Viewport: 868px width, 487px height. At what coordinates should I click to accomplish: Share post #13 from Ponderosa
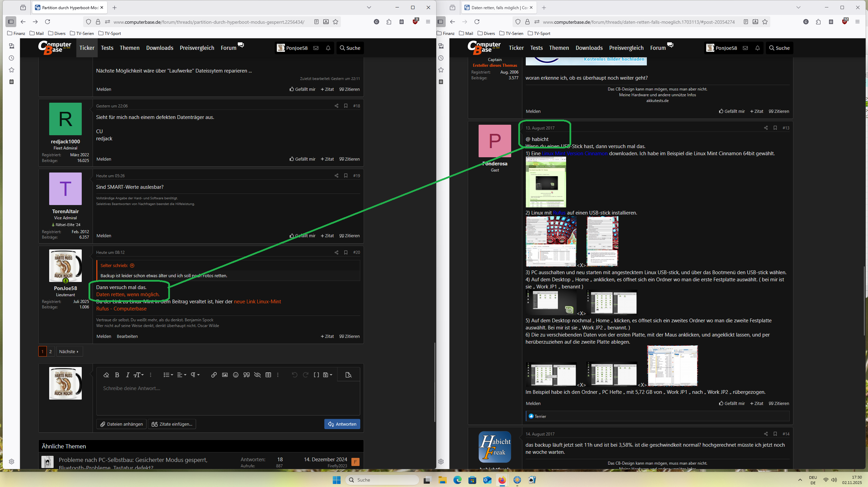tap(766, 128)
